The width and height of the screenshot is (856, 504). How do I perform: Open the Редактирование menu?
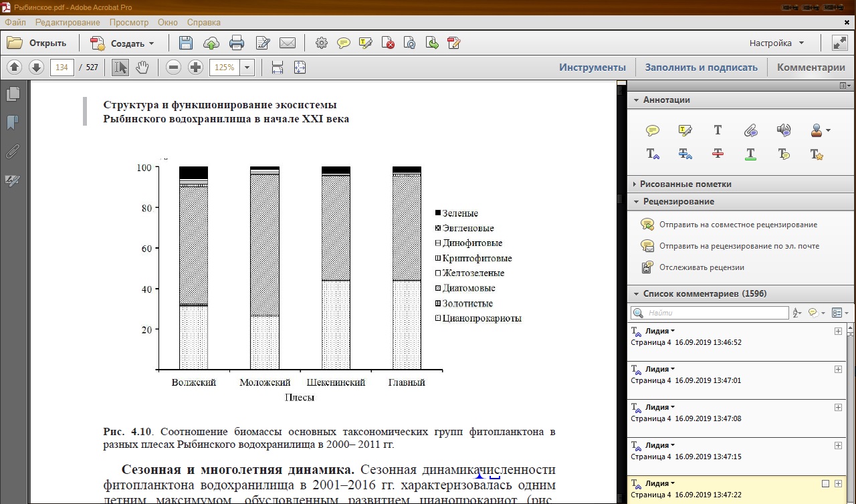68,22
